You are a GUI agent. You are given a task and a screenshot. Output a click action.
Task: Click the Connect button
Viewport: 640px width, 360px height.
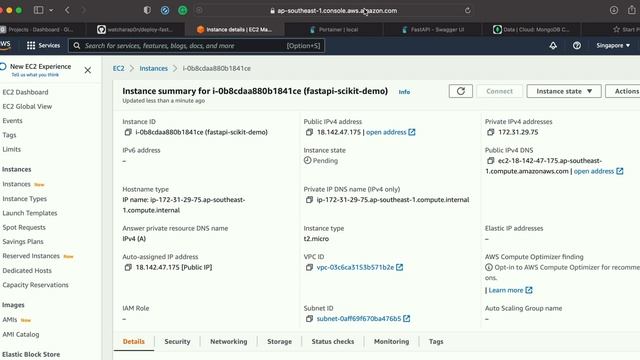(500, 91)
